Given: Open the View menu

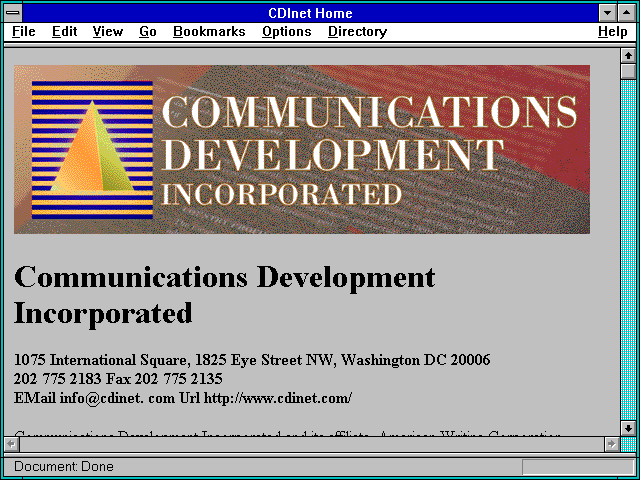Looking at the screenshot, I should click(x=108, y=32).
